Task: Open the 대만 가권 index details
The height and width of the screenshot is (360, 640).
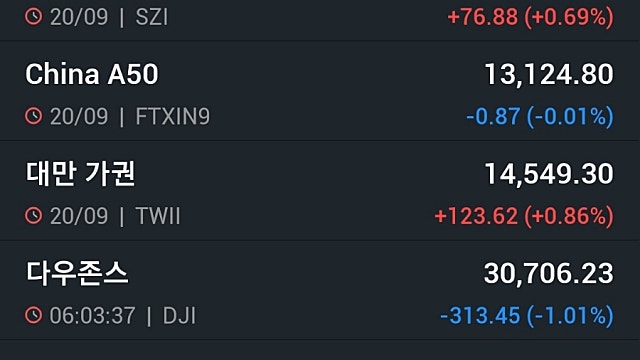Action: (x=320, y=191)
